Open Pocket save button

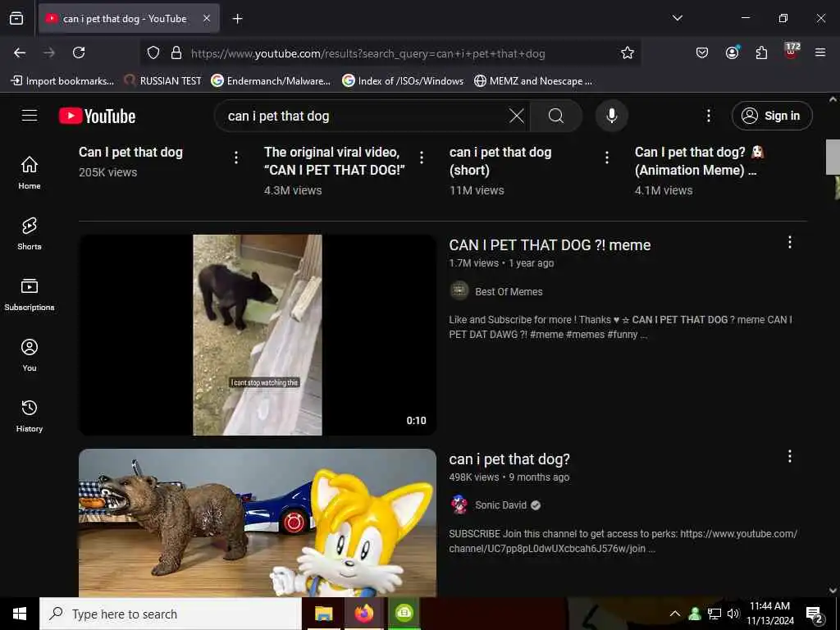click(702, 52)
